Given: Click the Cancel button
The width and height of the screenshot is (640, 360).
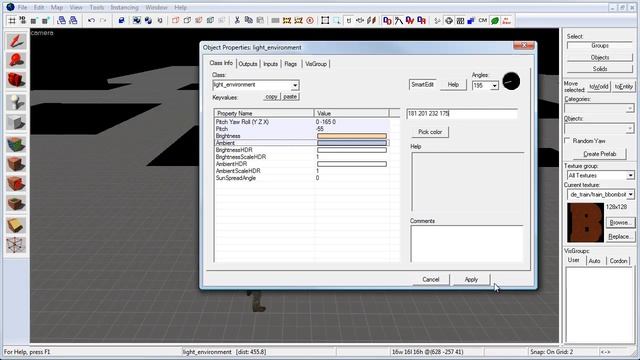Looking at the screenshot, I should pyautogui.click(x=431, y=280).
